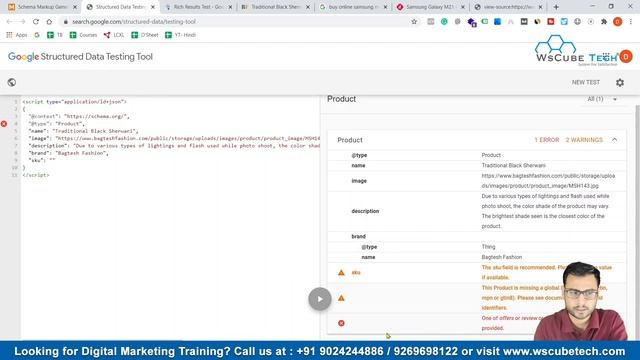The width and height of the screenshot is (640, 360).
Task: Bookmark this page with the star icon
Action: point(414,22)
